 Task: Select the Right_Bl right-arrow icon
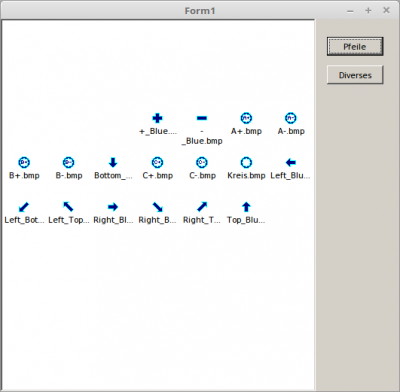click(x=113, y=207)
